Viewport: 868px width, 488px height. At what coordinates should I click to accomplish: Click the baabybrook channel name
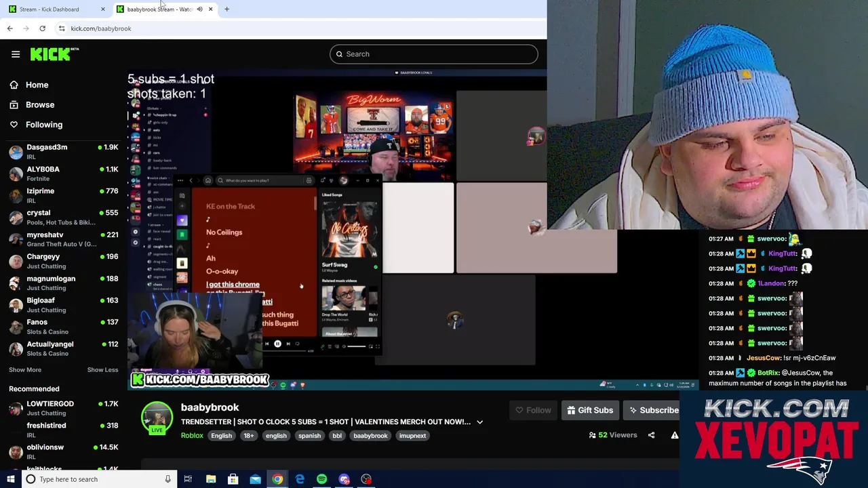(210, 407)
